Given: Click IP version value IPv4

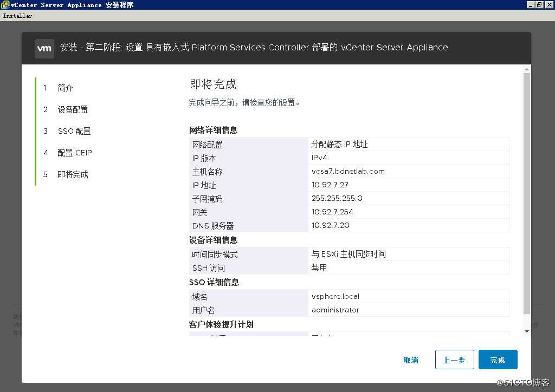Looking at the screenshot, I should click(x=319, y=158).
